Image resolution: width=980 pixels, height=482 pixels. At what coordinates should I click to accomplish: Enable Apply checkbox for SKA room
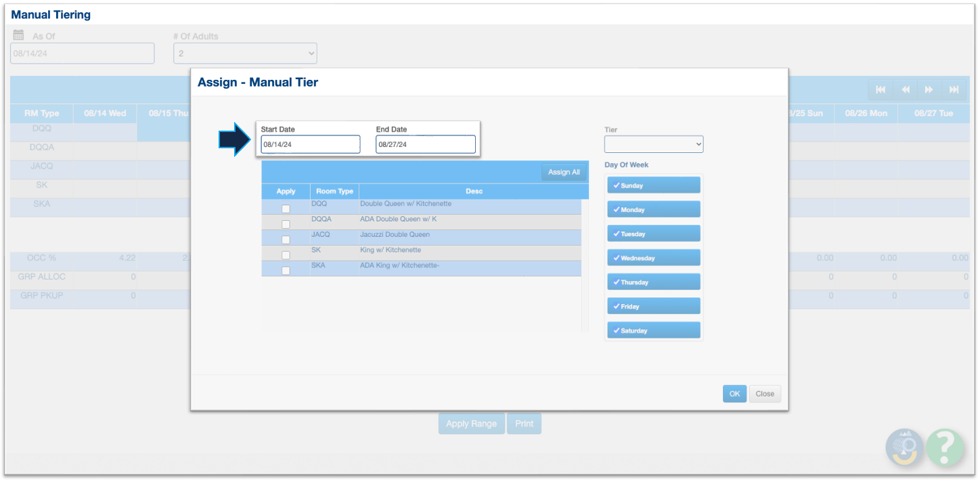[286, 270]
